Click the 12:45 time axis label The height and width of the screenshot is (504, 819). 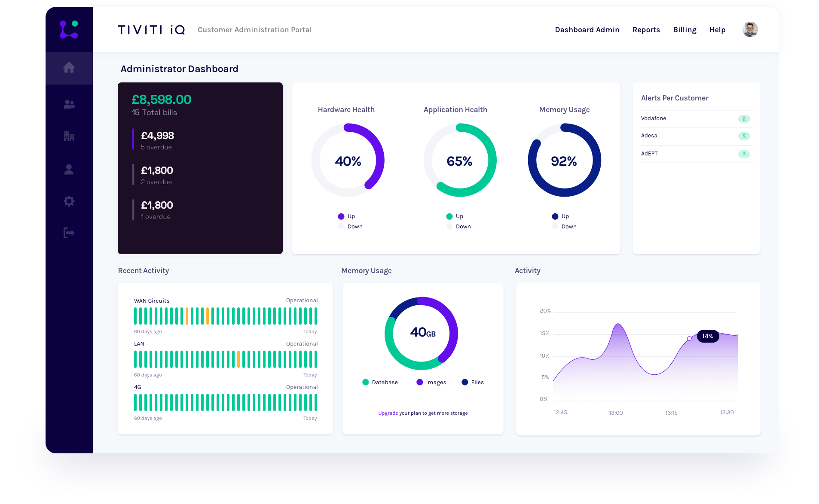tap(560, 412)
